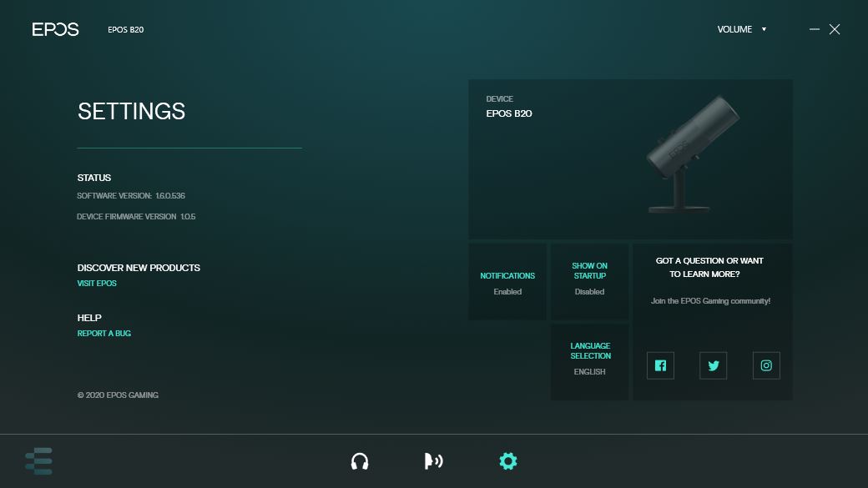The width and height of the screenshot is (868, 488).
Task: Open the microphone voice settings tab
Action: pyautogui.click(x=433, y=460)
